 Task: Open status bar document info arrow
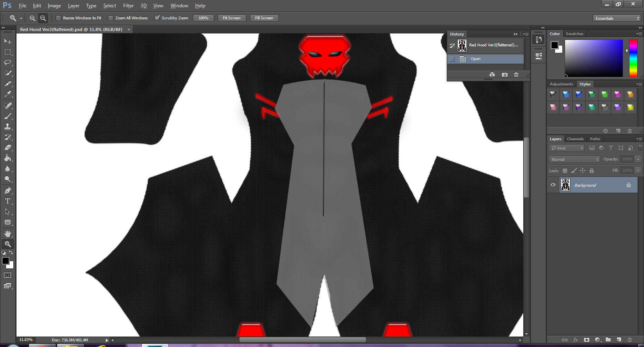[x=107, y=340]
